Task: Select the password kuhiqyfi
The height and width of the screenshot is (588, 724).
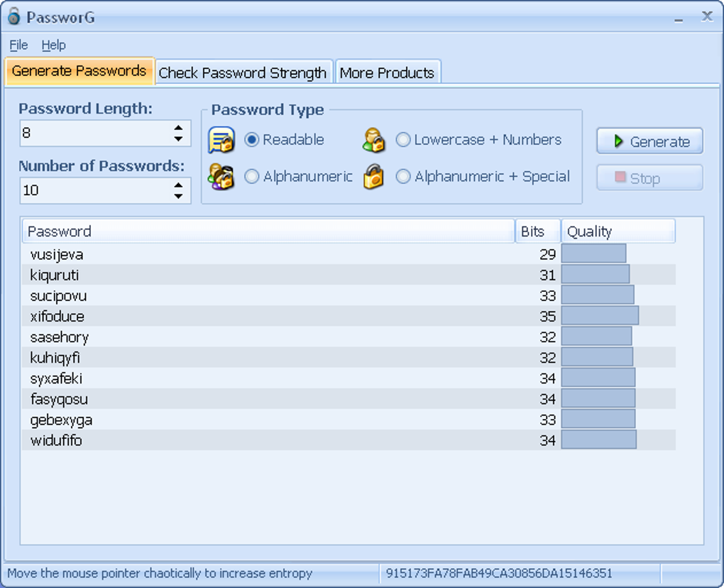Action: coord(55,357)
